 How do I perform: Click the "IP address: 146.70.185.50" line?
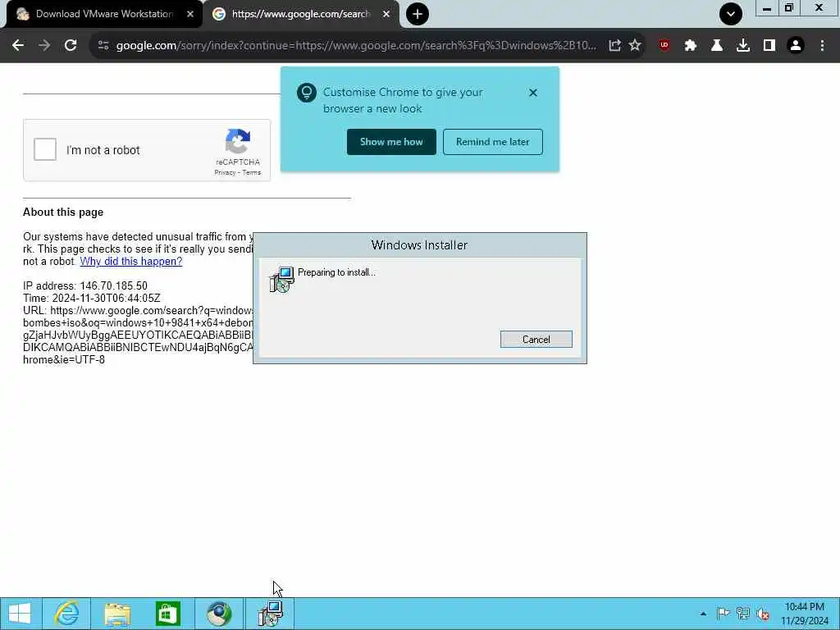(x=85, y=286)
